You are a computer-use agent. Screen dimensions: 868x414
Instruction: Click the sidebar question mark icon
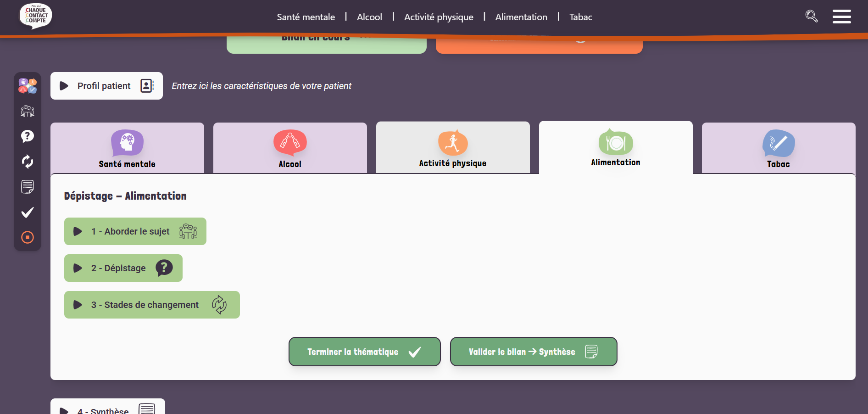(x=28, y=136)
